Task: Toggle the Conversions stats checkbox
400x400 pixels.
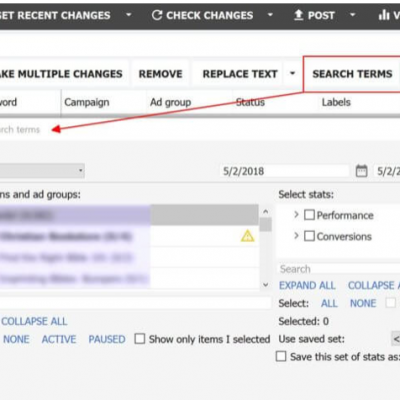Action: click(x=309, y=236)
